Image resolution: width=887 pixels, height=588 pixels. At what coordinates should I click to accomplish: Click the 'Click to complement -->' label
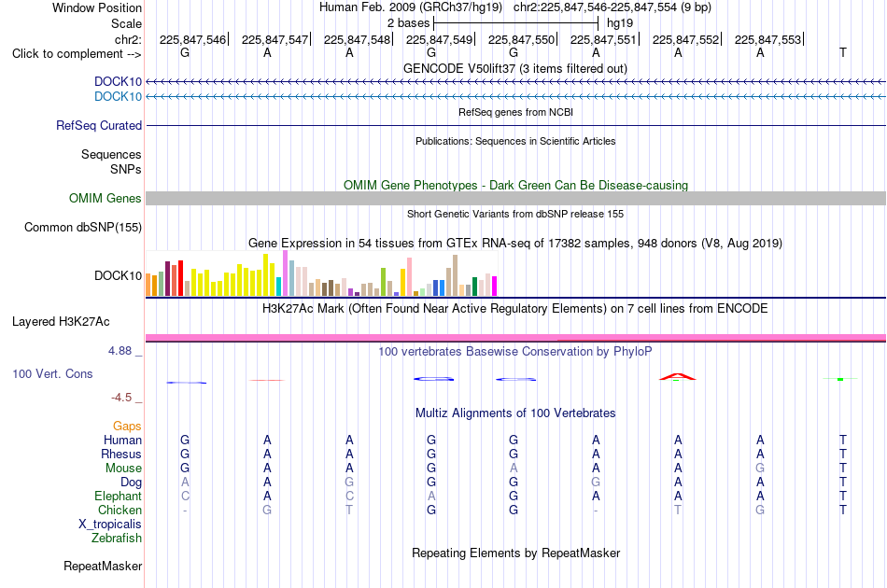(77, 54)
